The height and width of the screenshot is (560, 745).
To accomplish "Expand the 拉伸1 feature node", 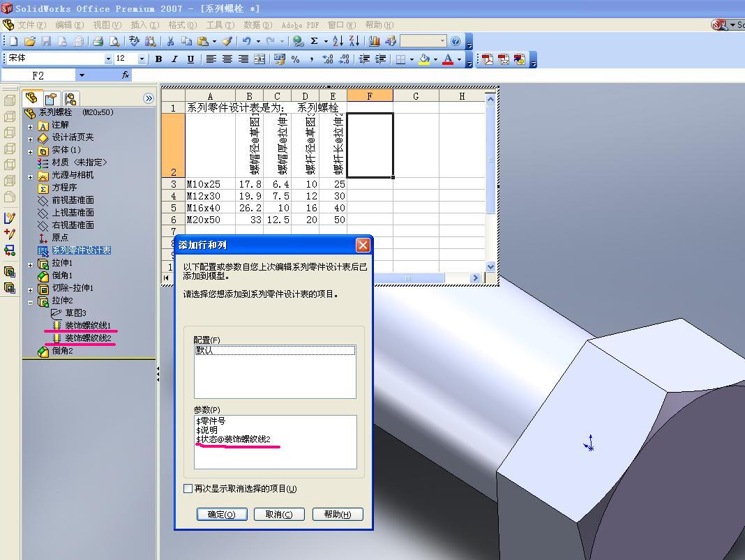I will (x=31, y=266).
